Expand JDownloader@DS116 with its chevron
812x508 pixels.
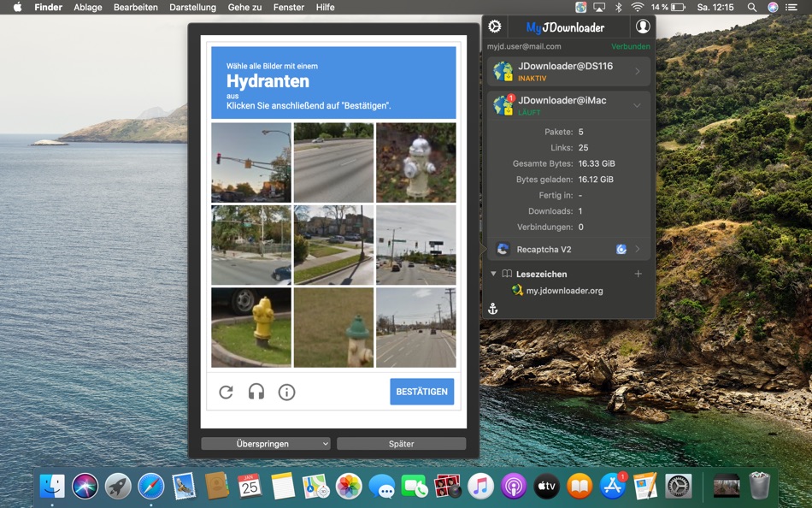[x=638, y=72]
